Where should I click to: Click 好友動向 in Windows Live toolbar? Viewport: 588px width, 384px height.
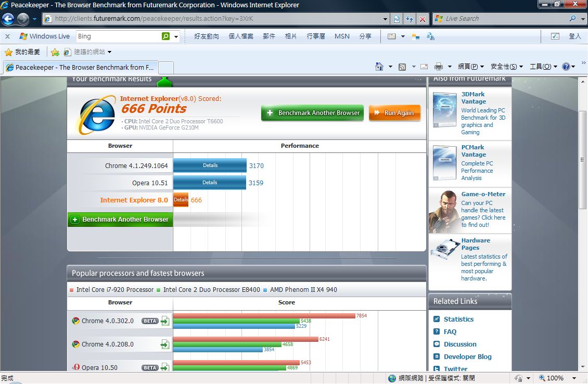[206, 36]
